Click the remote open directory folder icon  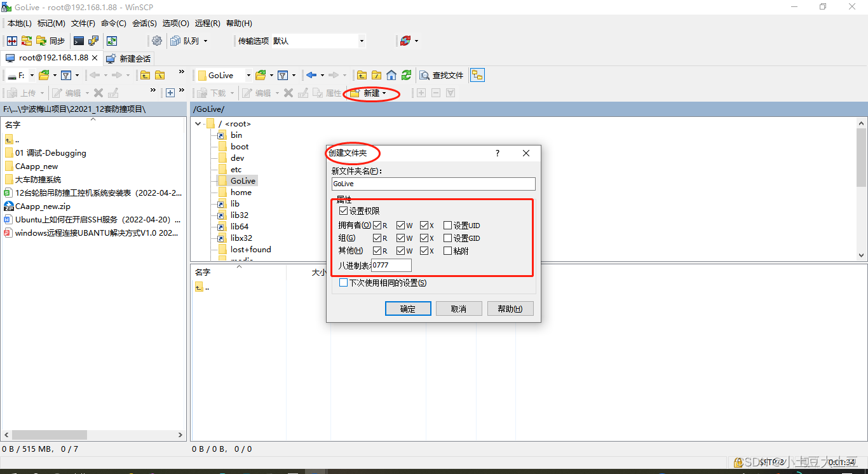[x=261, y=75]
